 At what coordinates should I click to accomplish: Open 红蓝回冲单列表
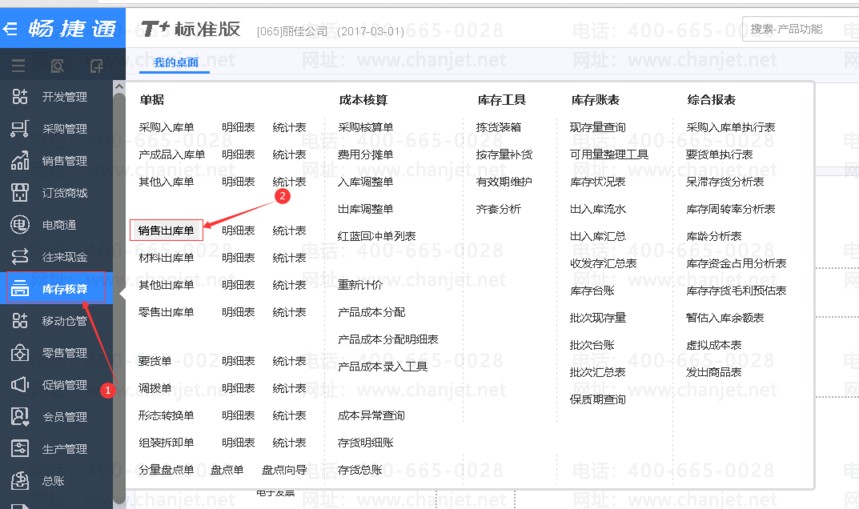point(376,236)
